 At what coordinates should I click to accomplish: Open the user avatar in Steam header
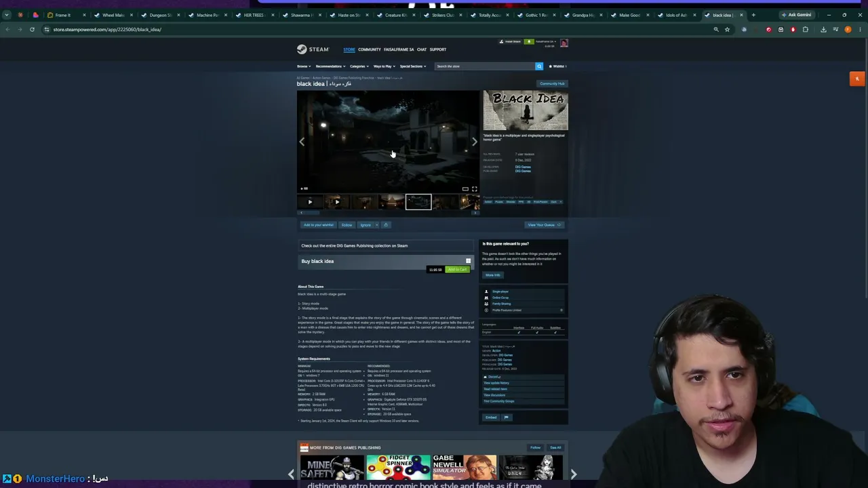564,43
